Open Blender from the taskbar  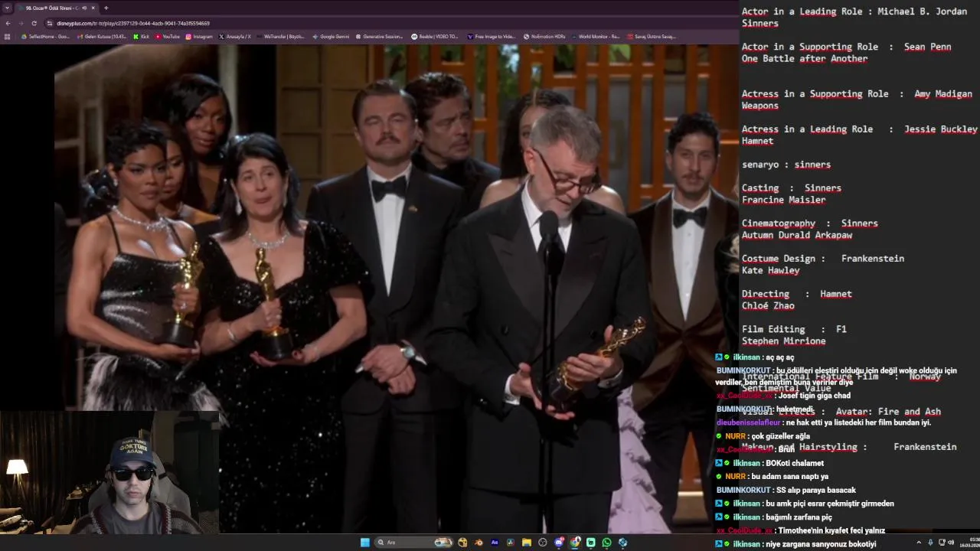(479, 543)
